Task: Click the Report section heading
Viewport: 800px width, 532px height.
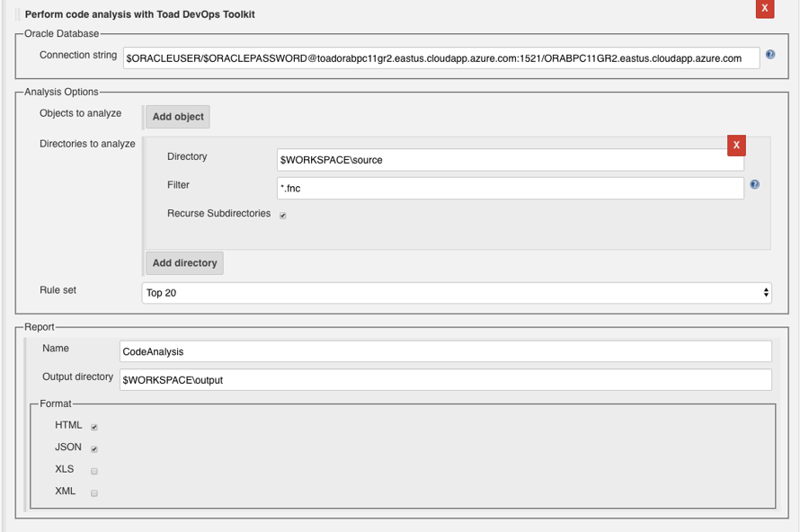Action: click(40, 327)
